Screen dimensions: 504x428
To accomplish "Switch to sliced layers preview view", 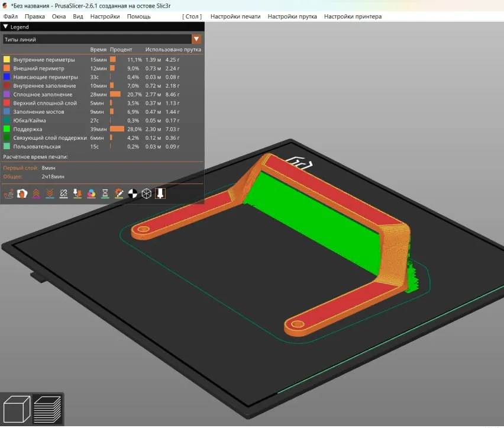I will (x=47, y=409).
